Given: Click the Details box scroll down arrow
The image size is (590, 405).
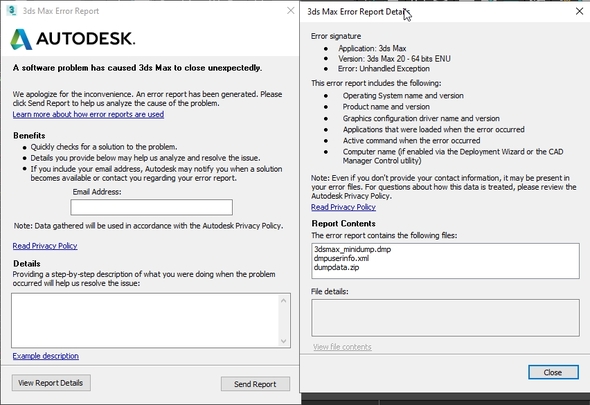Looking at the screenshot, I should [x=284, y=341].
